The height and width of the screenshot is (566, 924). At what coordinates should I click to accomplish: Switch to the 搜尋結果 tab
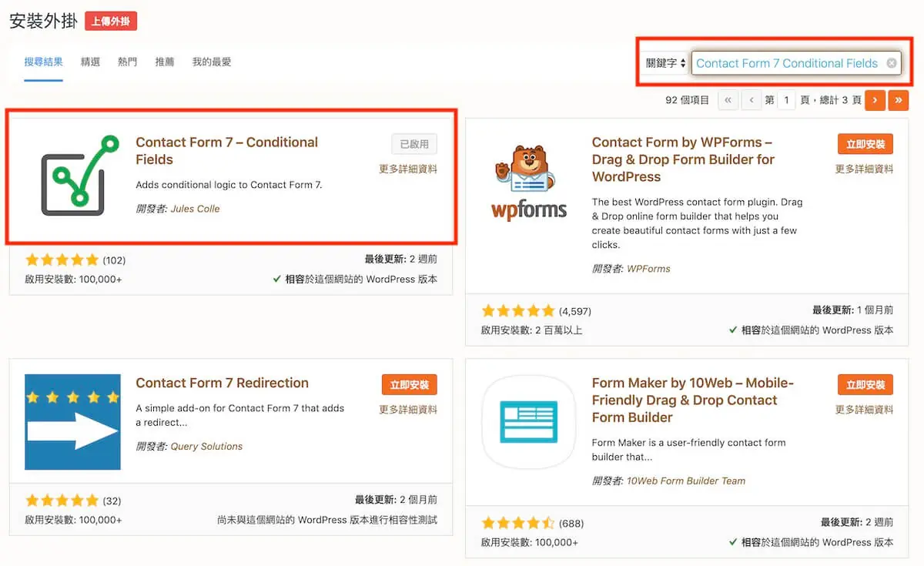click(x=43, y=62)
